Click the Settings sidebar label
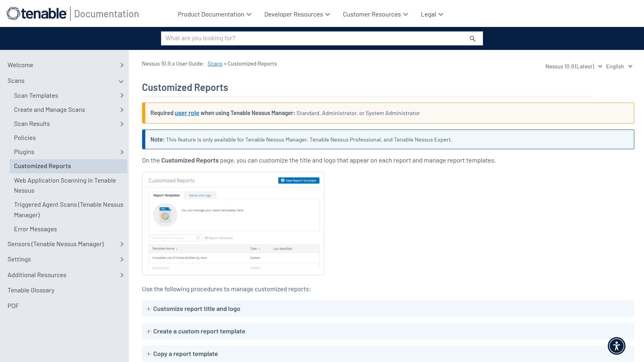Image resolution: width=644 pixels, height=362 pixels. (19, 259)
